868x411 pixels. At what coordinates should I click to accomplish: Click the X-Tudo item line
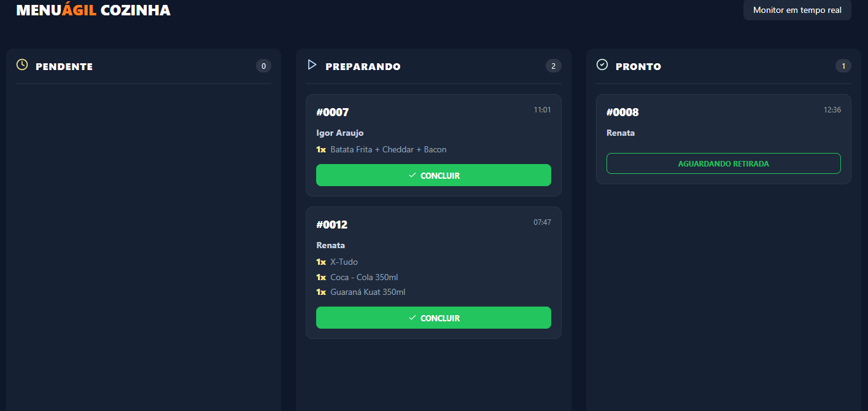(344, 262)
